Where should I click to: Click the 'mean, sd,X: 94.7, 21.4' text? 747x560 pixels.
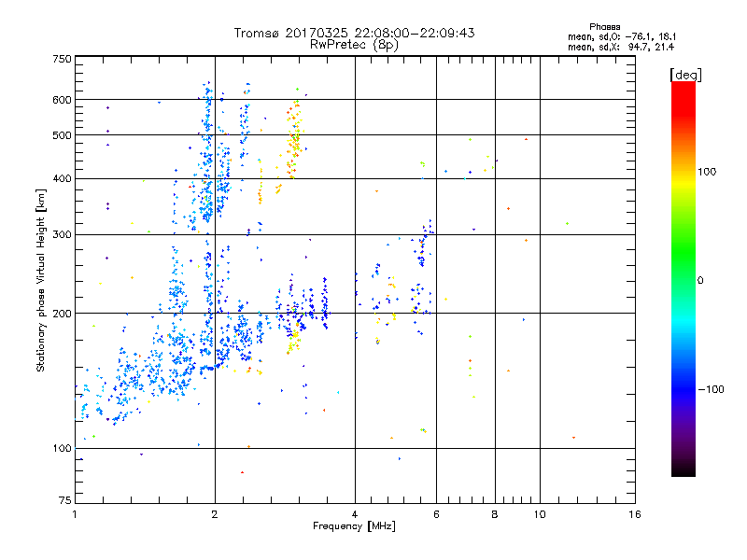pos(621,47)
